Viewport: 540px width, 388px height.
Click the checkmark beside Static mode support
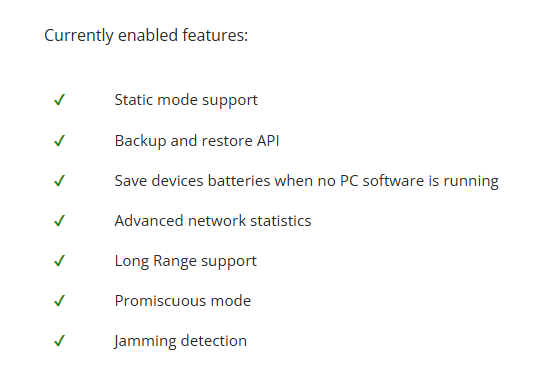(60, 100)
